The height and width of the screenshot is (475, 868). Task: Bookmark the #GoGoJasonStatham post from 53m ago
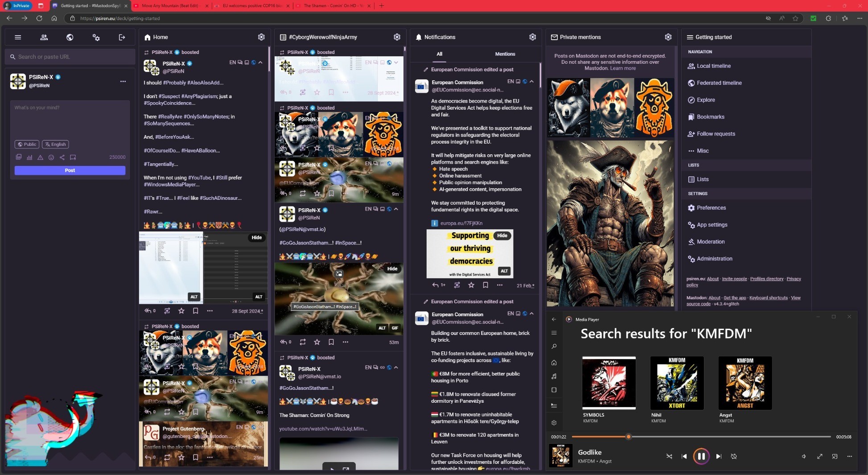pos(331,342)
